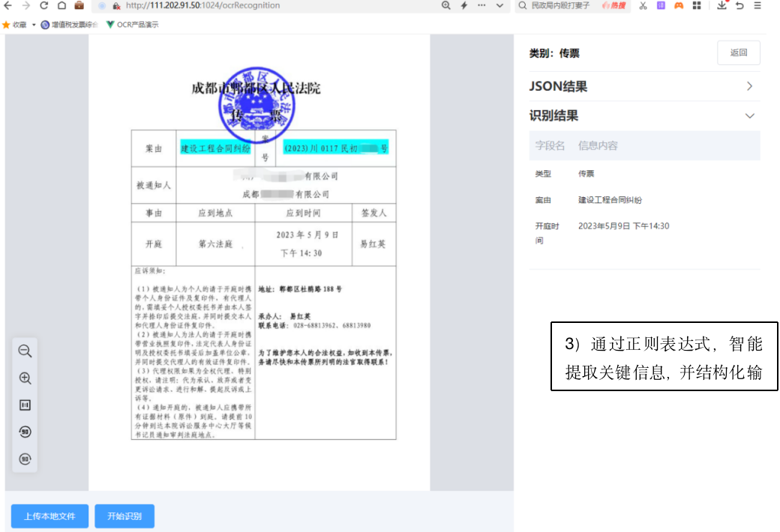Open the grid apps icon in toolbar
The height and width of the screenshot is (532, 780).
coord(697,5)
